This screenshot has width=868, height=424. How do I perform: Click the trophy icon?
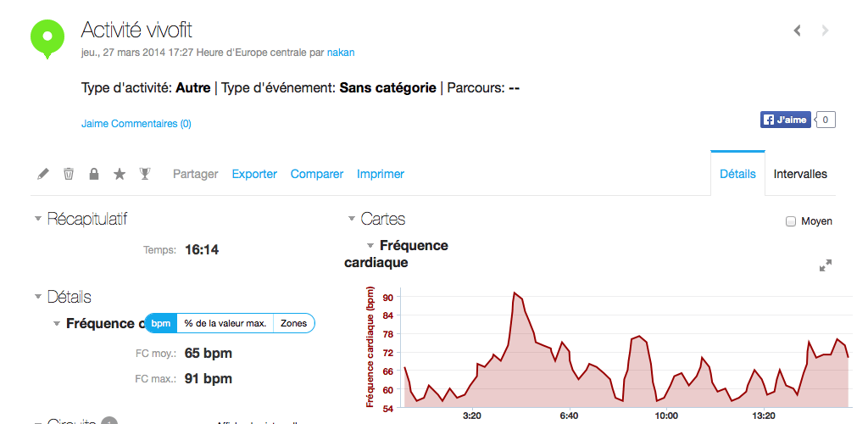[145, 174]
